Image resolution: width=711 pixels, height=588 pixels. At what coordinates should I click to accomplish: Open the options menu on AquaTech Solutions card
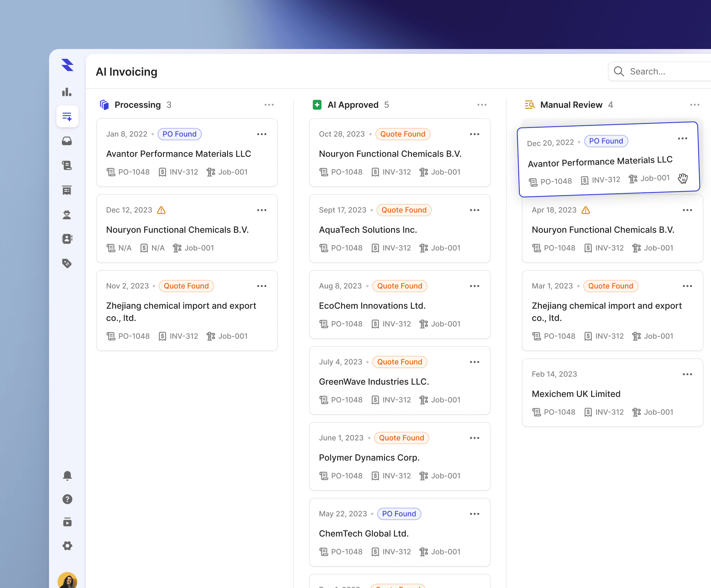click(x=475, y=210)
